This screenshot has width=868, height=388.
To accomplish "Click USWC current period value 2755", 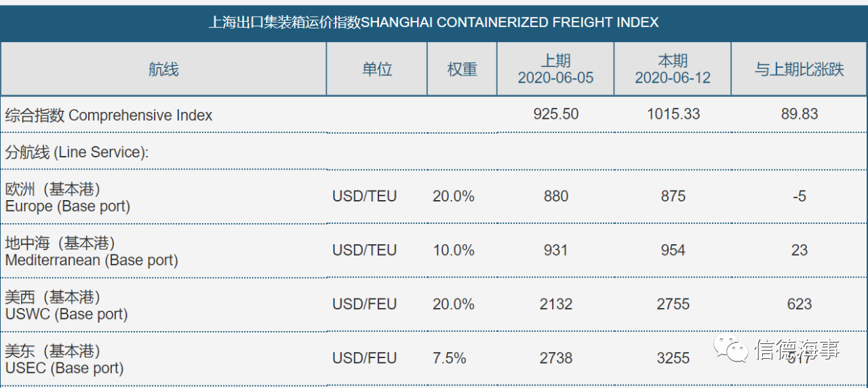I will (673, 305).
